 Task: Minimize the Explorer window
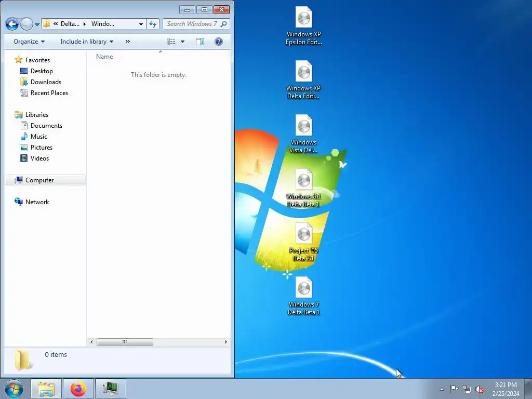187,10
